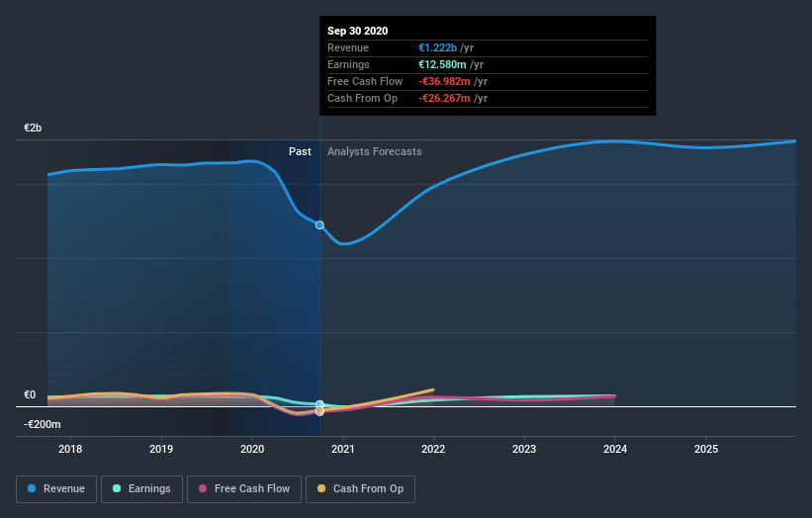
Task: Select the 2024 x-axis label
Action: click(615, 449)
